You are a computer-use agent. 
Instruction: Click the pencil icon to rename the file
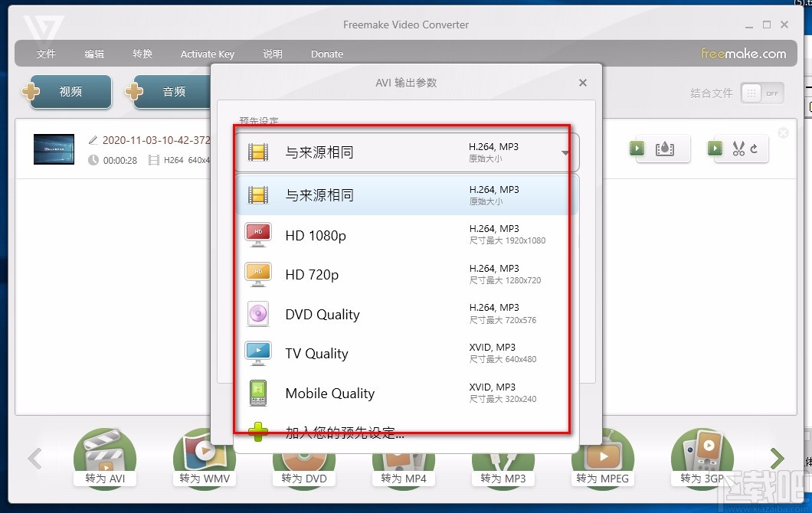tap(93, 140)
